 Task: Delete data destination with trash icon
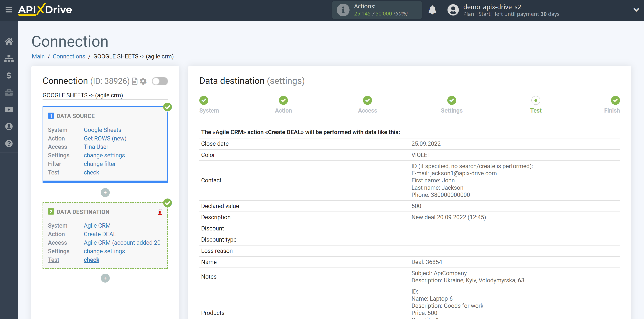[x=160, y=212]
